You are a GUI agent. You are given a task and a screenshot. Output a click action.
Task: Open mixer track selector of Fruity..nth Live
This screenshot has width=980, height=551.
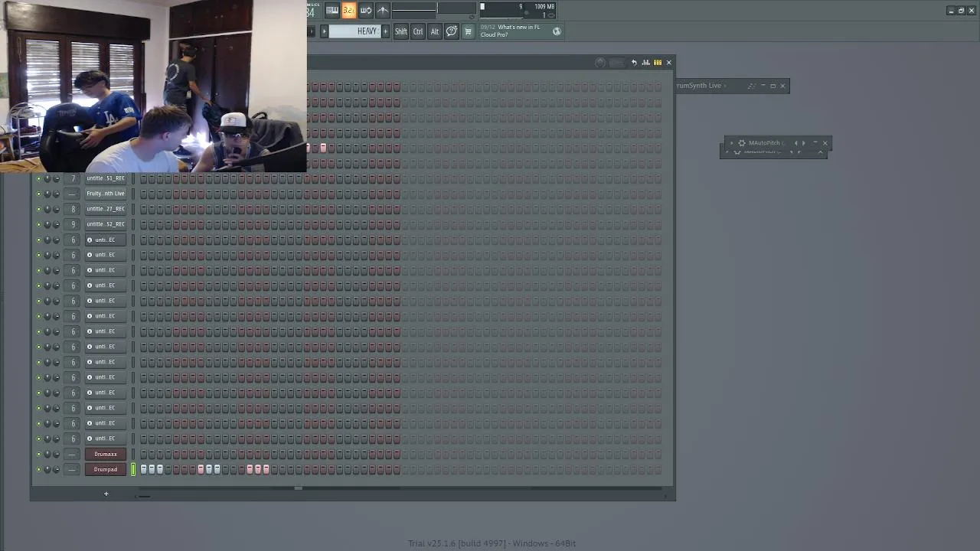pos(73,194)
